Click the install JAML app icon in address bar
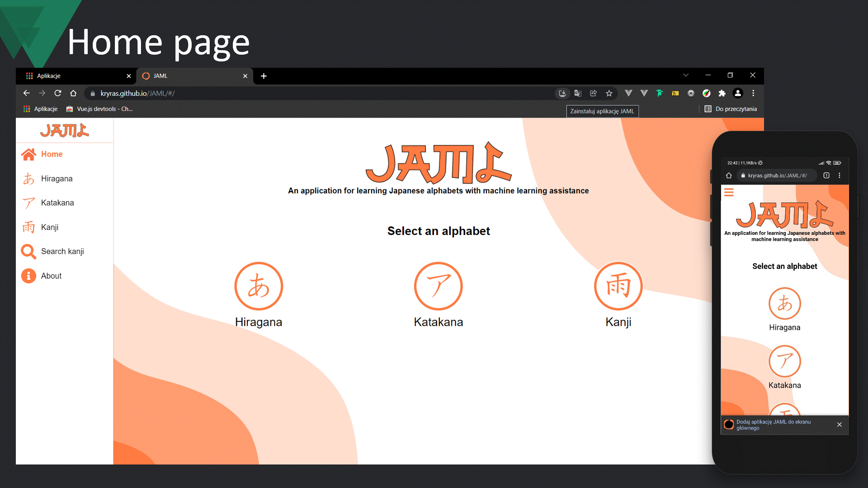Viewport: 868px width, 488px height. tap(562, 94)
